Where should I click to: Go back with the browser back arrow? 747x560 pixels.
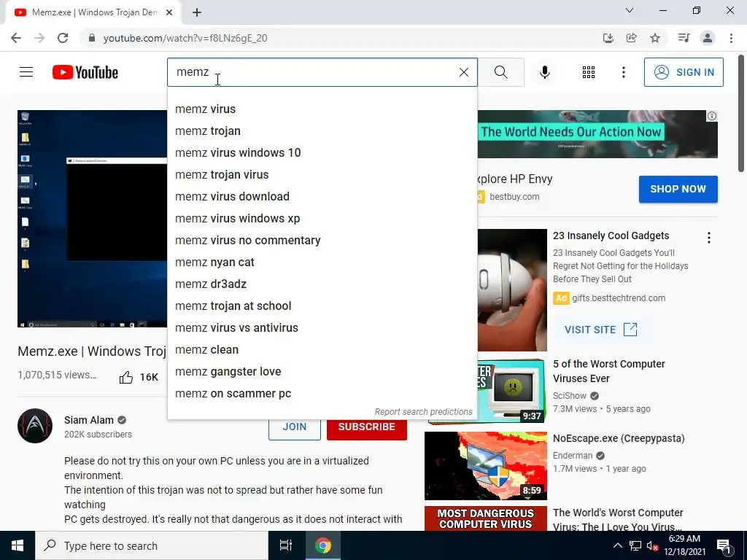(x=16, y=38)
